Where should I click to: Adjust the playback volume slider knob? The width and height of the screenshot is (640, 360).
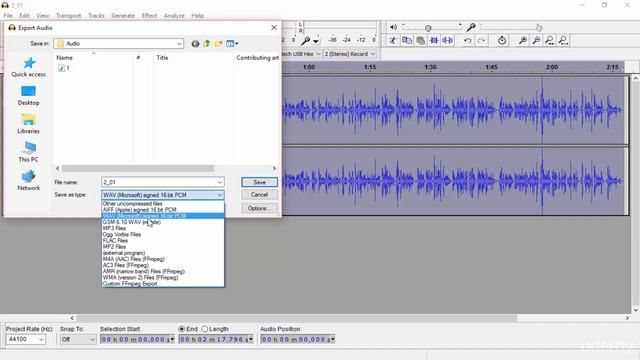click(428, 28)
